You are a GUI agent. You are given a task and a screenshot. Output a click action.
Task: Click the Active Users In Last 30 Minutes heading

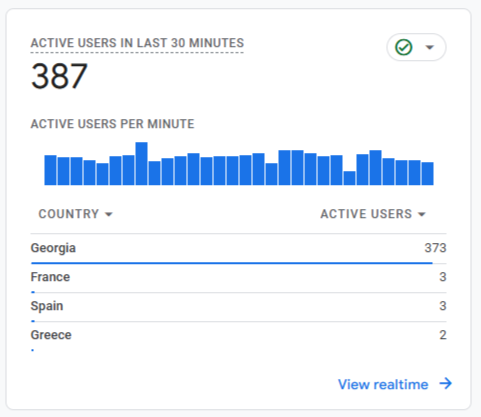137,43
